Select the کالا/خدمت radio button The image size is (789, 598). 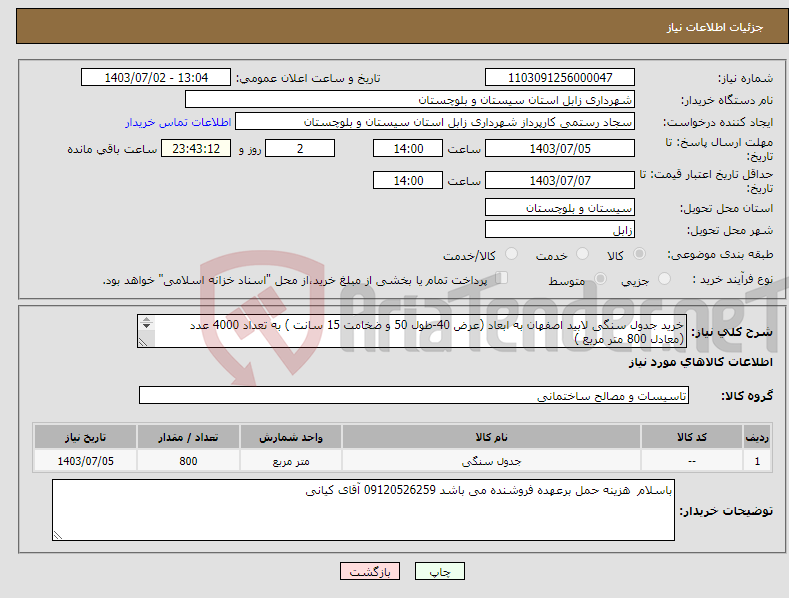[511, 254]
